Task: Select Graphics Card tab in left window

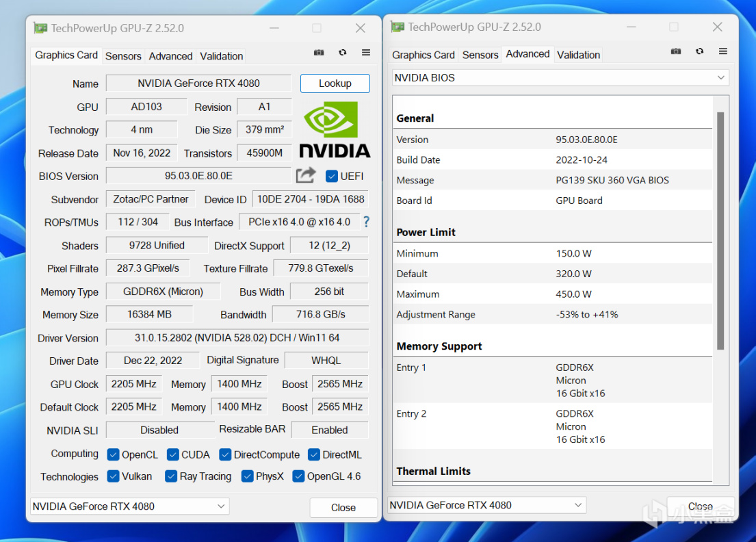Action: coord(66,55)
